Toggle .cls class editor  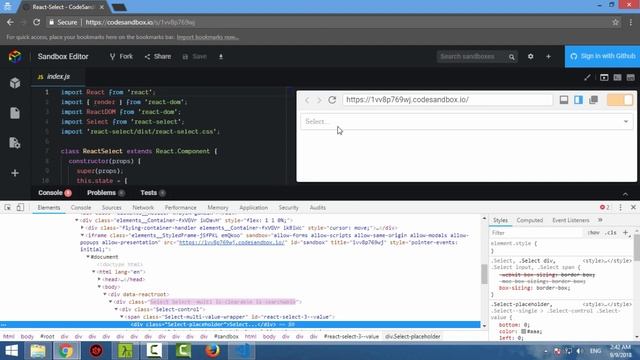tap(611, 233)
